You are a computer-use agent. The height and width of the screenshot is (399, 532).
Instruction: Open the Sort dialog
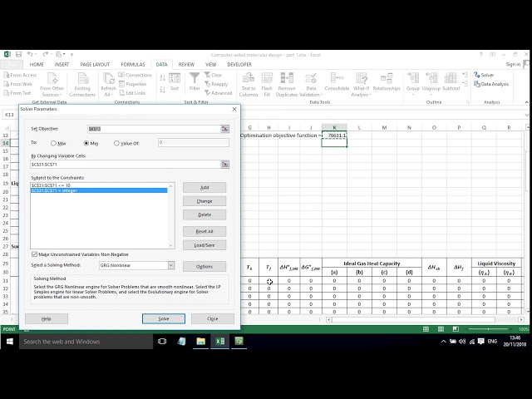pos(175,82)
